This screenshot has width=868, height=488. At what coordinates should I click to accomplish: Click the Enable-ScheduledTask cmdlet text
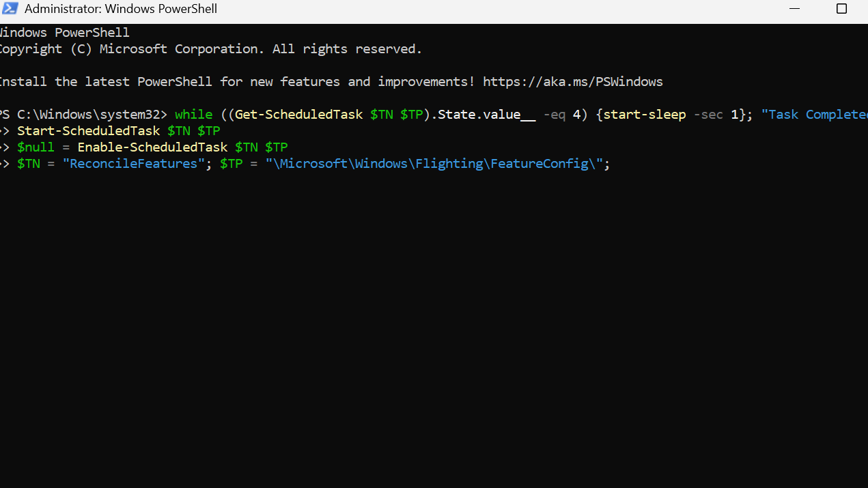(152, 147)
